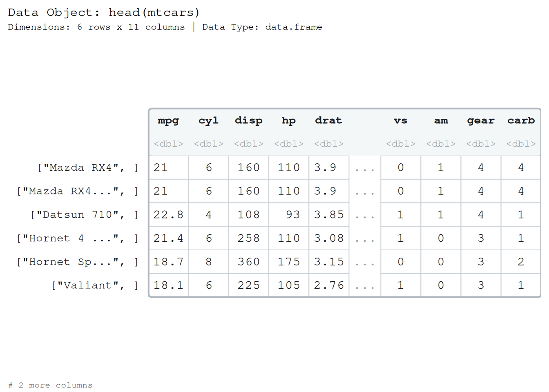
Task: Click the dbl type label under mpg
Action: pos(168,144)
